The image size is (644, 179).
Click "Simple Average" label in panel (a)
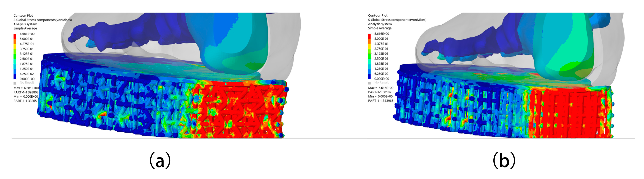tap(25, 28)
